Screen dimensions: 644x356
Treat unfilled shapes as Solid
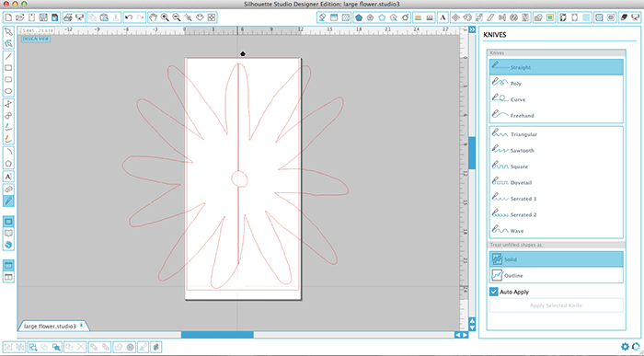556,259
